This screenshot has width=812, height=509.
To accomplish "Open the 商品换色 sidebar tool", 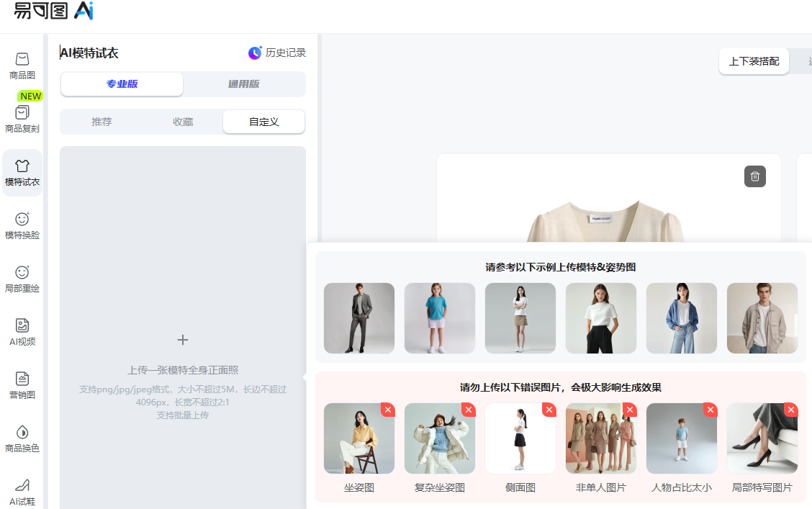I will (22, 440).
